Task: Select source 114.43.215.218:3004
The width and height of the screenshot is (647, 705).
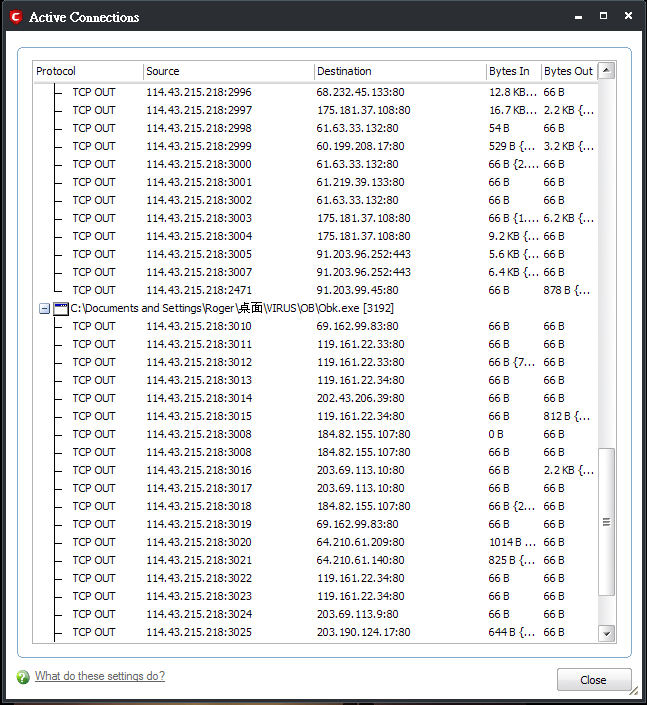Action: pyautogui.click(x=199, y=236)
